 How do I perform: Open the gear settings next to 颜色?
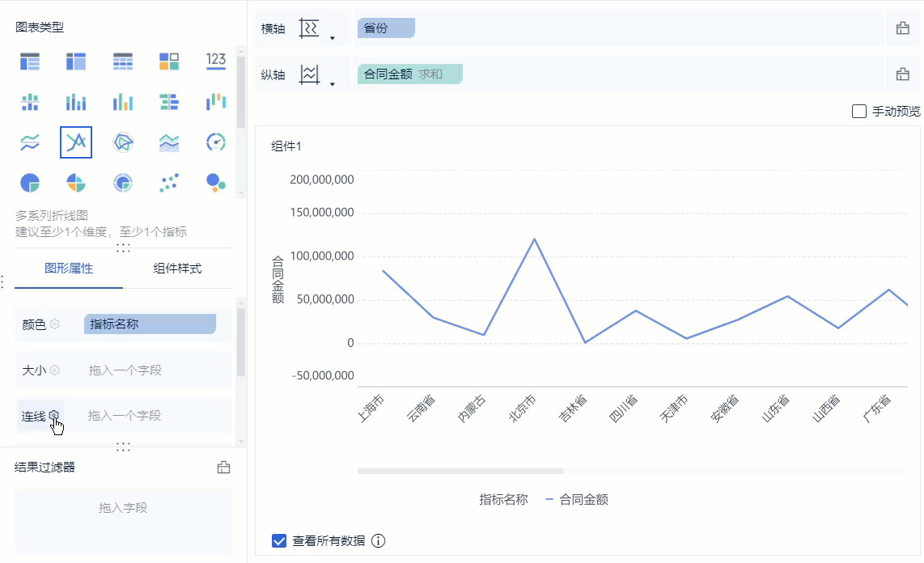55,324
